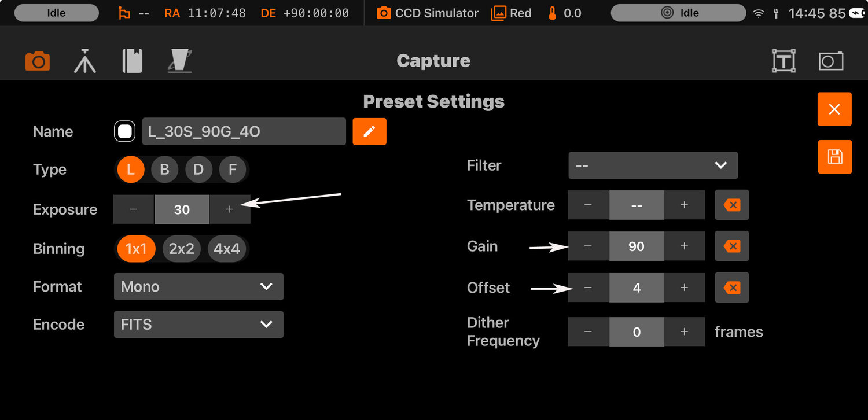Open the sequence book tab icon

click(x=133, y=61)
